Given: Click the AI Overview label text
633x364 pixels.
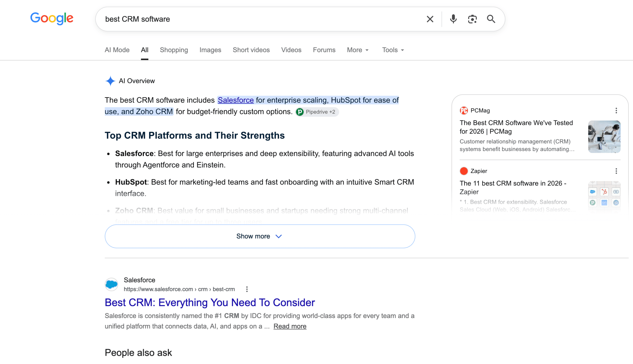Looking at the screenshot, I should [x=137, y=81].
